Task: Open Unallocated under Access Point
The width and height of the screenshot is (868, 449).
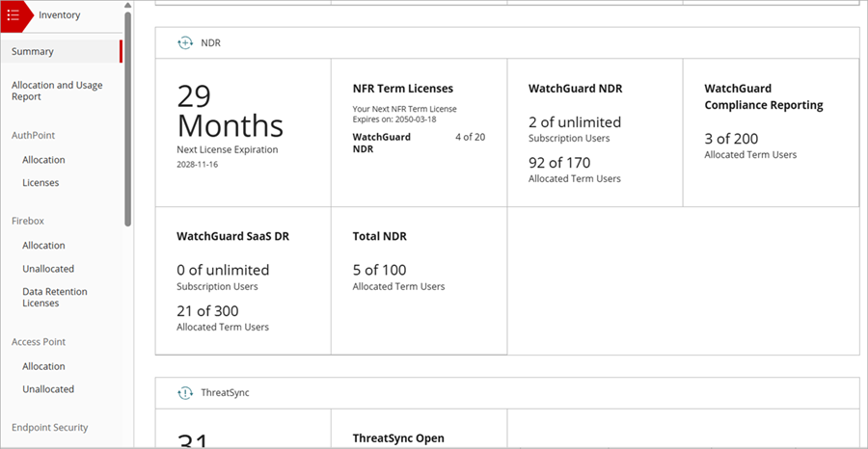Action: pos(48,389)
